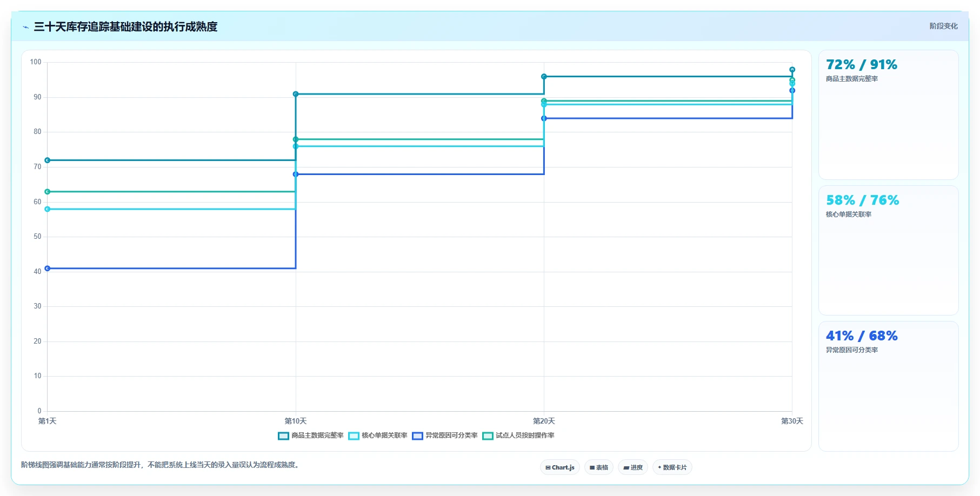Toggle the 试点人员按时操作率 legend series
The image size is (980, 496).
518,435
